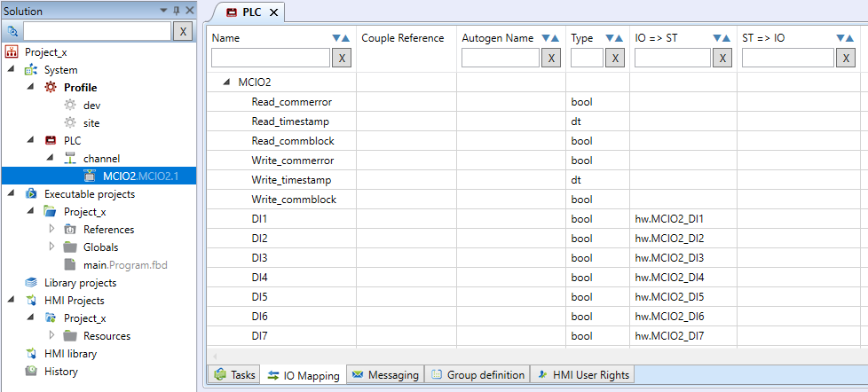Click the Solution panel search icon
The height and width of the screenshot is (392, 868).
12,32
